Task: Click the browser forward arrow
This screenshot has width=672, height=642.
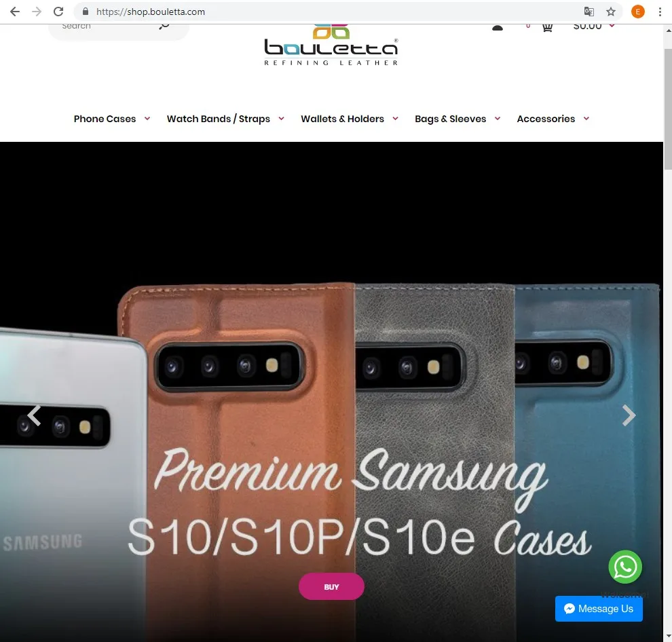Action: (37, 12)
